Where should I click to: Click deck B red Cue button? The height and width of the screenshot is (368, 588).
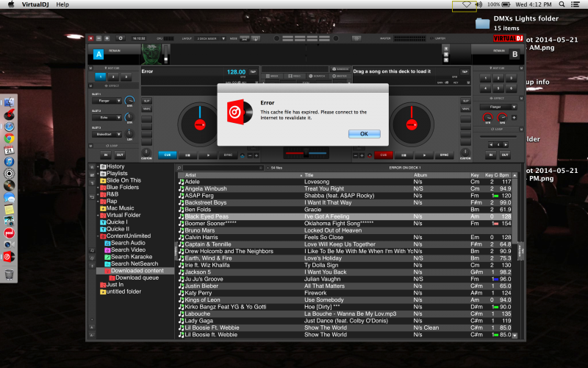[383, 155]
